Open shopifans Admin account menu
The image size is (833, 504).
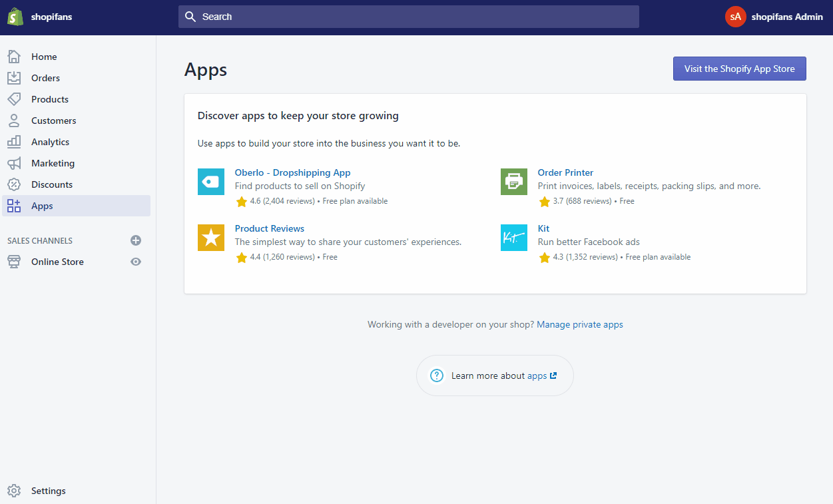pos(774,17)
